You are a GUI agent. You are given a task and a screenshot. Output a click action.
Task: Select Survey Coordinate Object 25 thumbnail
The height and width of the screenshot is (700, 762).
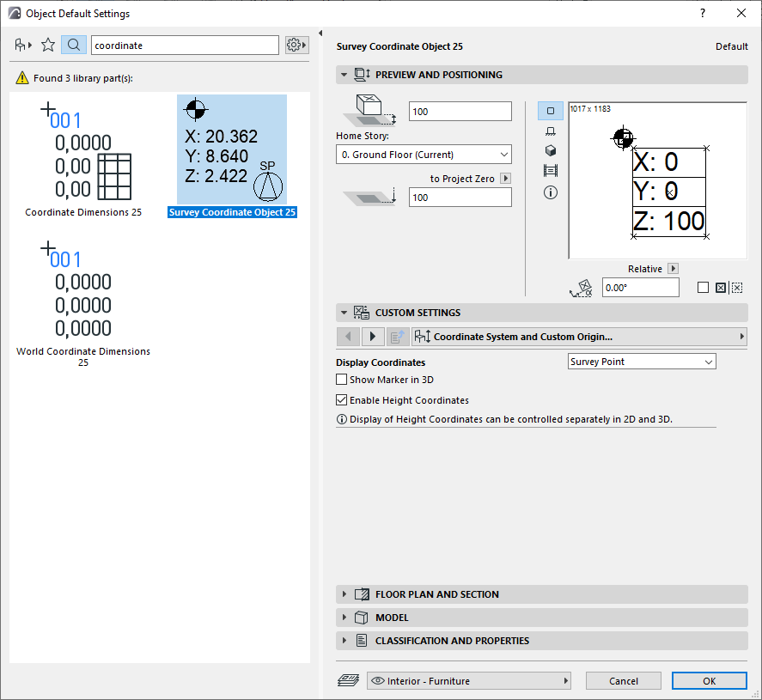232,149
